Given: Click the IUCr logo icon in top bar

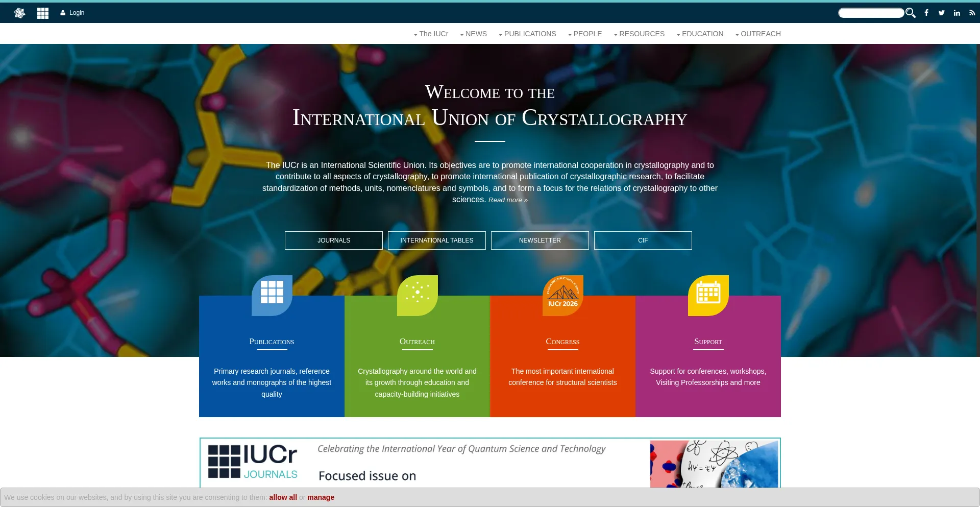Looking at the screenshot, I should (x=19, y=13).
